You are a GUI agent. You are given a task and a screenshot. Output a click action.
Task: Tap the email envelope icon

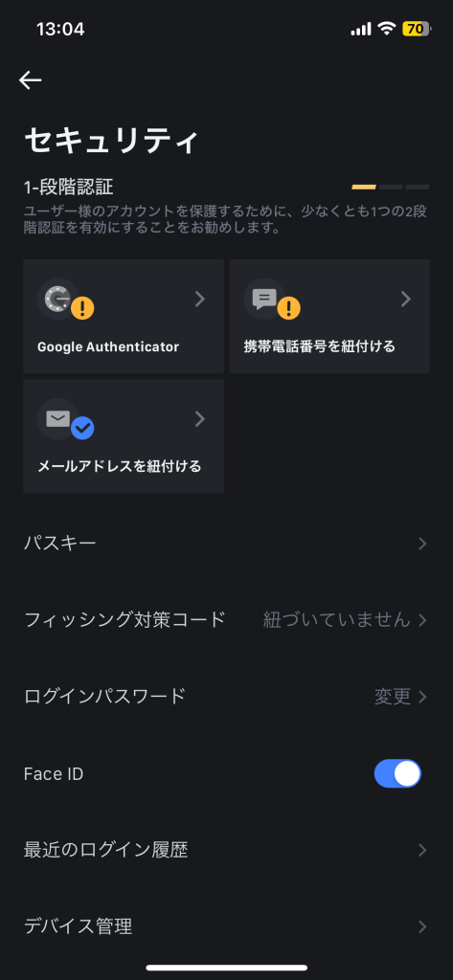57,418
